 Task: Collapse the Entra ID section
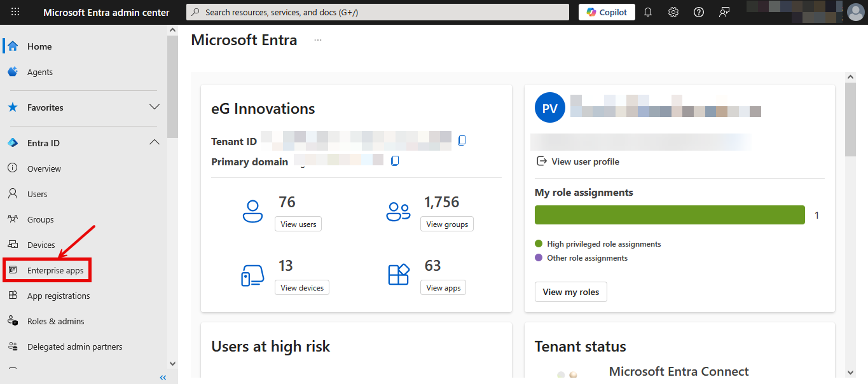click(x=154, y=143)
